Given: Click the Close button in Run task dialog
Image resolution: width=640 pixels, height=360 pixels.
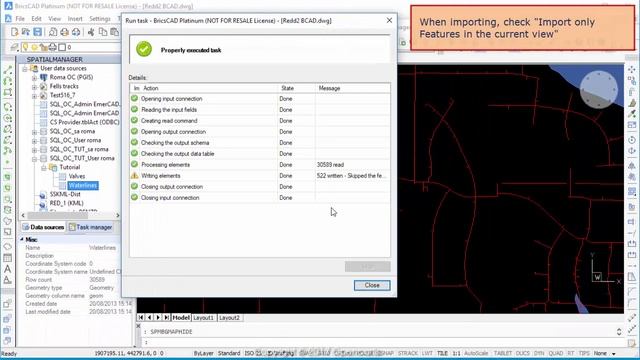Looking at the screenshot, I should point(372,285).
